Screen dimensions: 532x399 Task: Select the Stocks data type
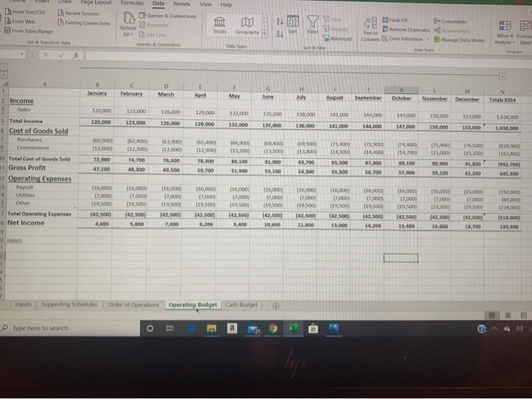pyautogui.click(x=220, y=26)
